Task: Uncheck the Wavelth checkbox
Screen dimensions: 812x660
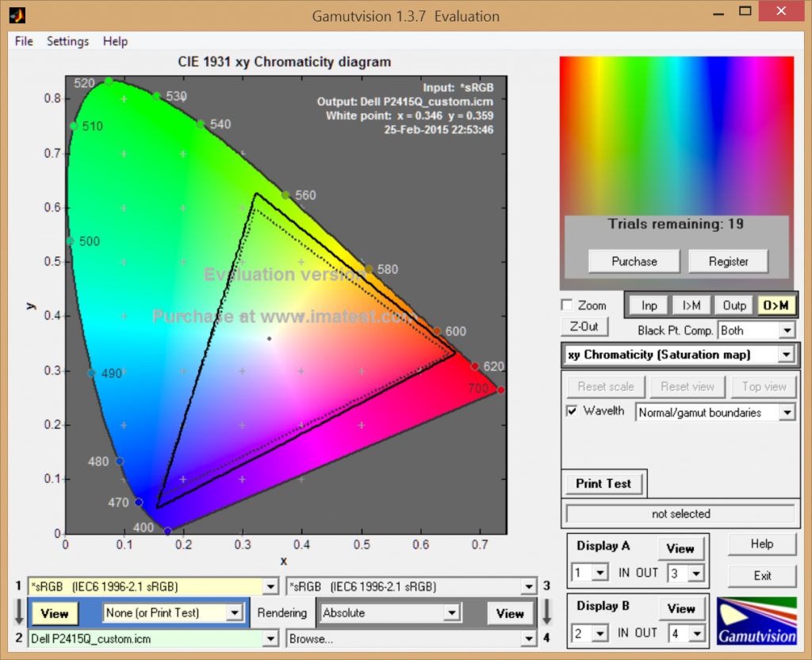Action: pos(572,411)
